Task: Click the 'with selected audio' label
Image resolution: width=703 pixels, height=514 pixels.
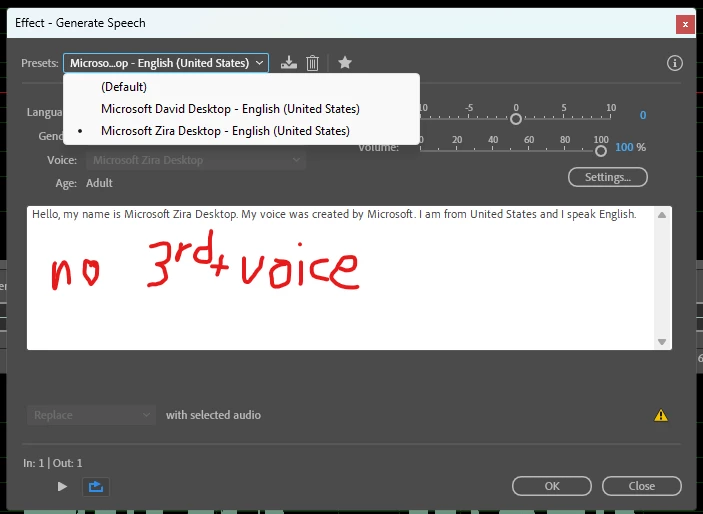Action: tap(213, 415)
